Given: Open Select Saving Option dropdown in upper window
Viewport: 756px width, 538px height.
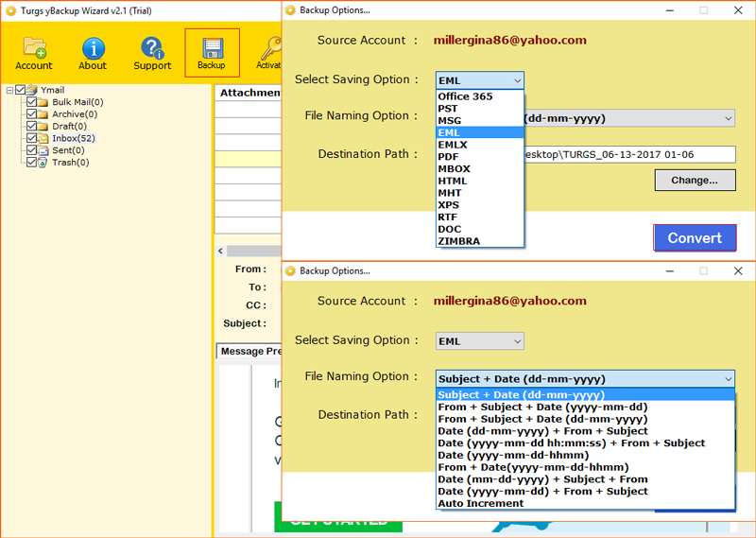Looking at the screenshot, I should pyautogui.click(x=480, y=80).
